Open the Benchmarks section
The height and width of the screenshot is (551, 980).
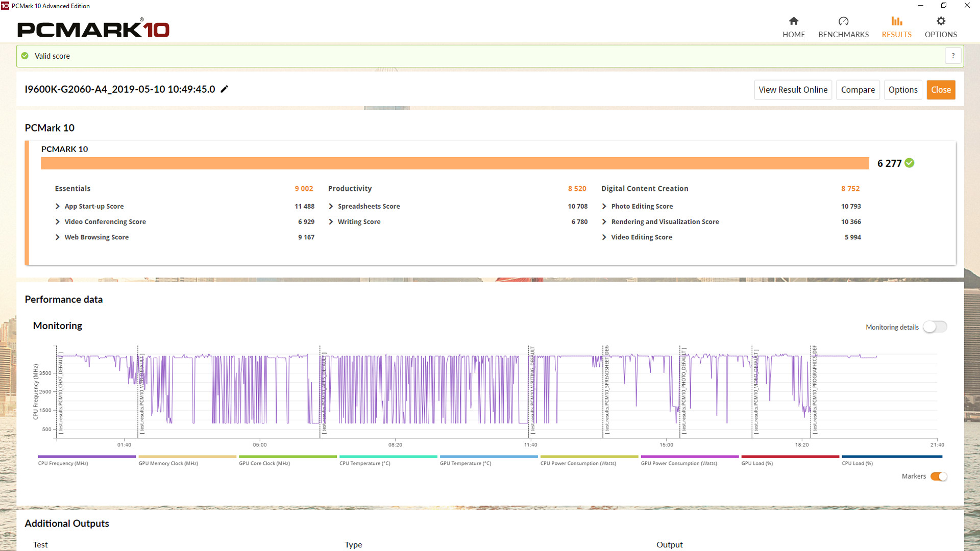(843, 27)
